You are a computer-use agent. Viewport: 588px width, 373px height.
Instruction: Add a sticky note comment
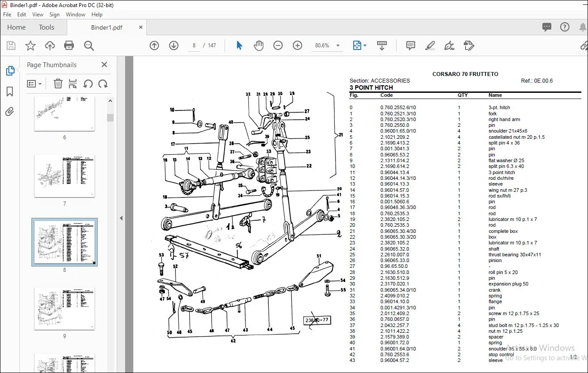411,46
